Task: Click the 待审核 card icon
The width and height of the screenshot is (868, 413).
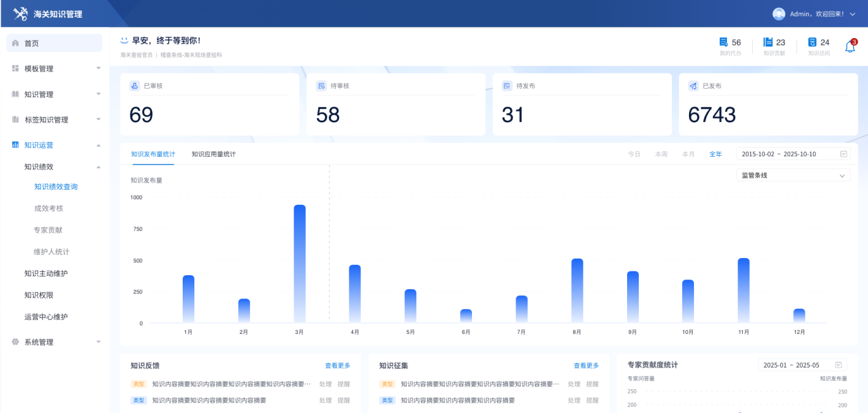Action: coord(321,86)
